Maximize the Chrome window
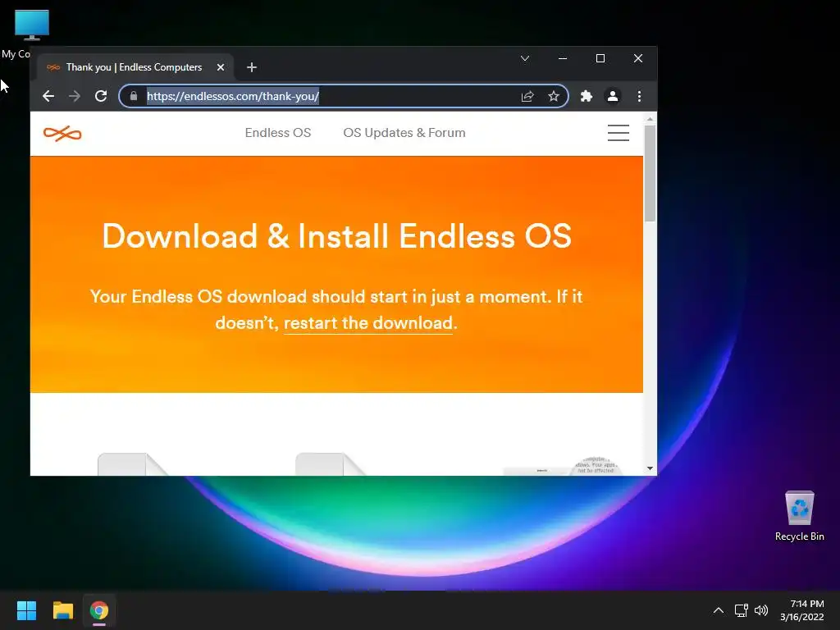Screen dimensions: 840x630 pyautogui.click(x=600, y=58)
